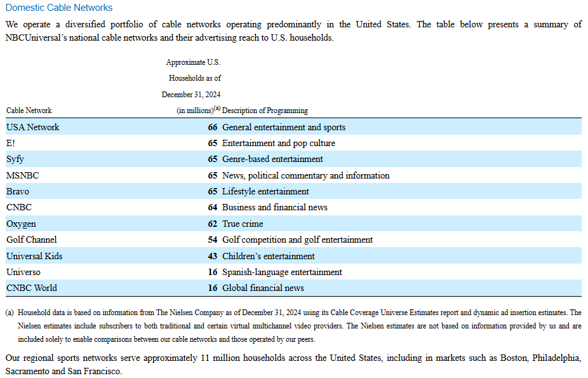Click the 'Description of Programming' column header

coord(265,111)
